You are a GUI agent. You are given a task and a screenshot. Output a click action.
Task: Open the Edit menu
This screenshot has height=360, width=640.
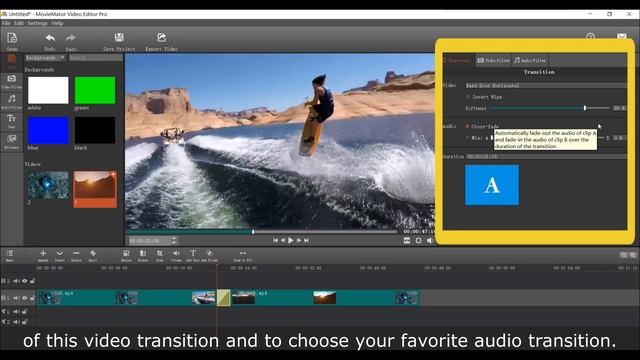point(19,23)
